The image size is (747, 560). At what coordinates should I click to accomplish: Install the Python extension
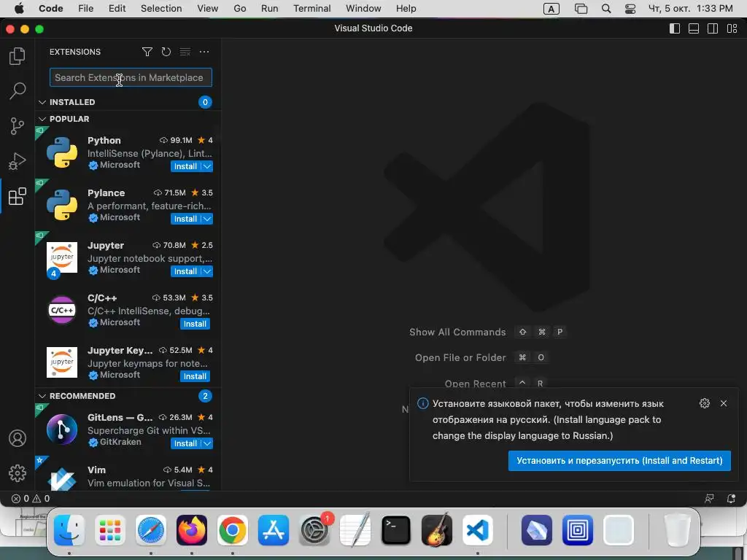pyautogui.click(x=185, y=166)
